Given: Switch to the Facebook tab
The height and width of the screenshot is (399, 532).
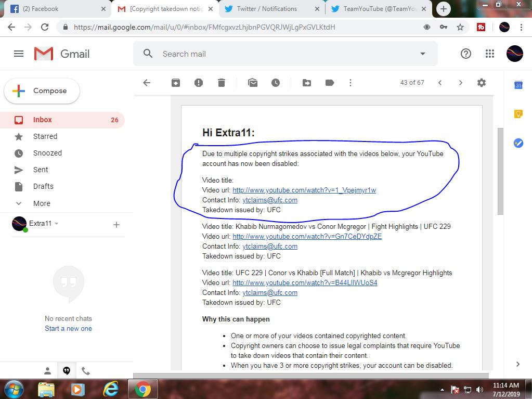Looking at the screenshot, I should [58, 9].
